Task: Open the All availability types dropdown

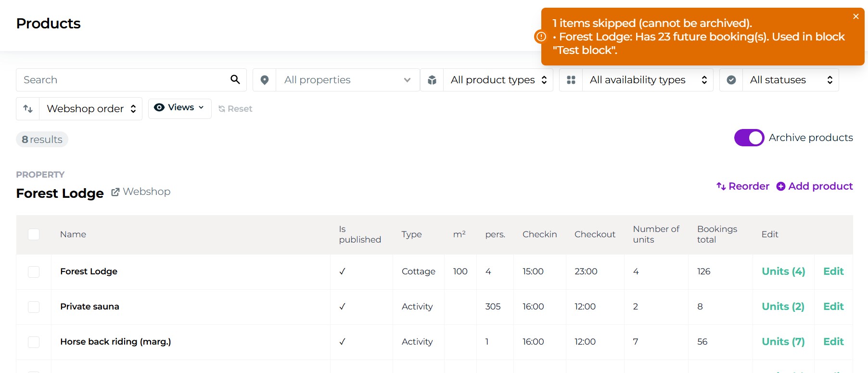Action: pos(648,80)
